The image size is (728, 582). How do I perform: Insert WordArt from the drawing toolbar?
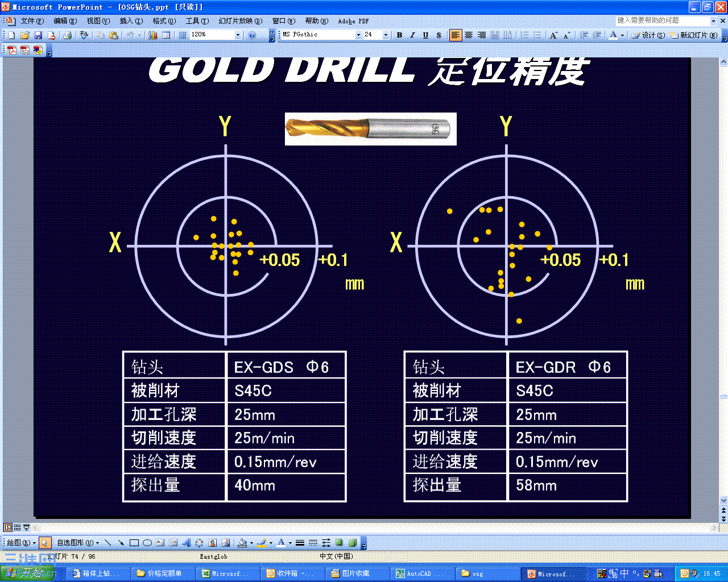(x=186, y=543)
